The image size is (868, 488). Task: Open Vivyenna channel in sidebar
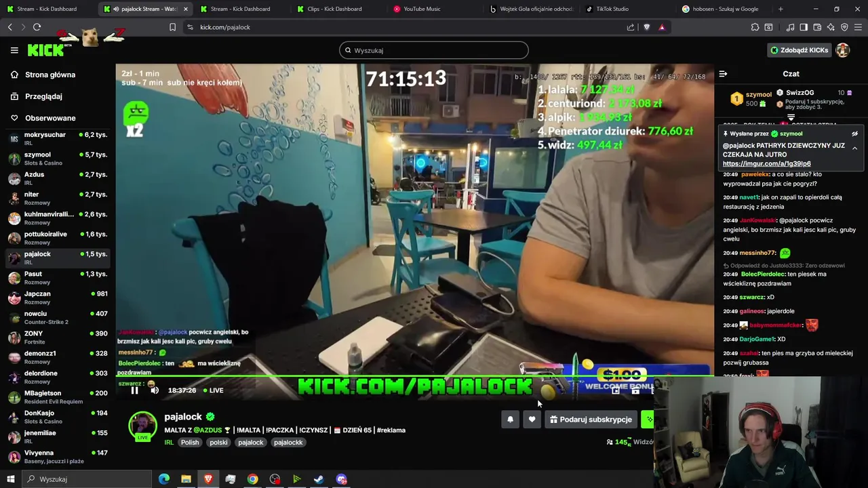(x=58, y=456)
